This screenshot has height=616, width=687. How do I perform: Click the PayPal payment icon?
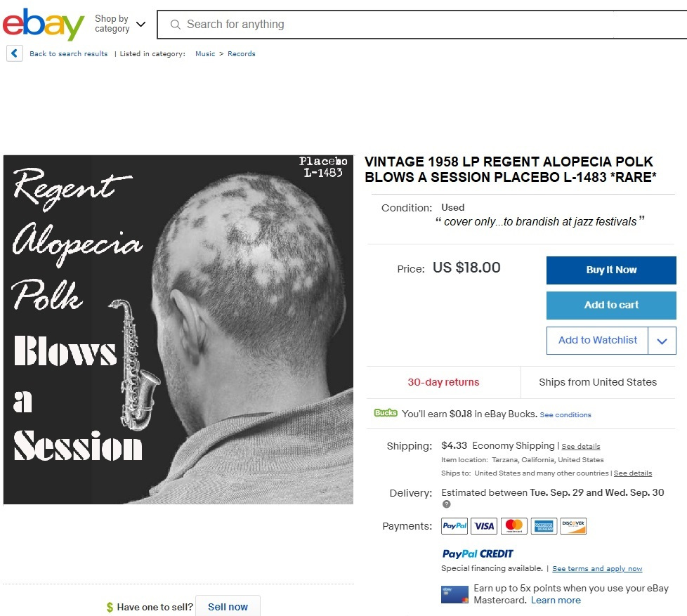tap(454, 526)
